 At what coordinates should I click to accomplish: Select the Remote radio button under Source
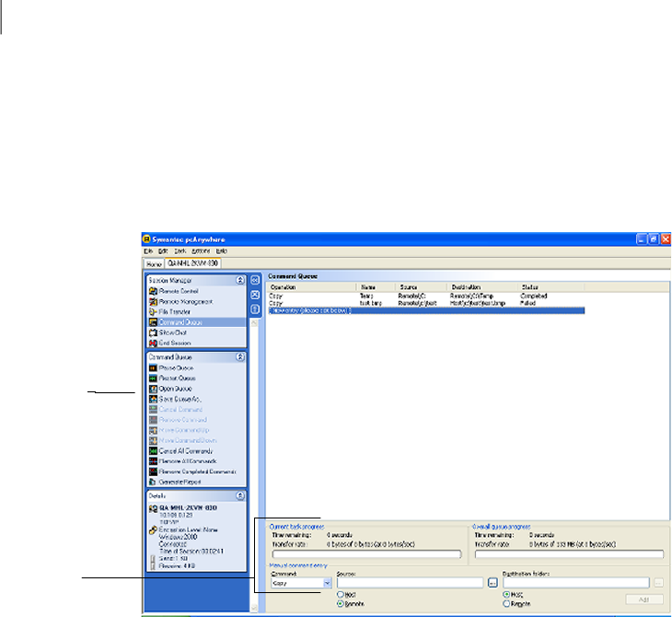point(341,604)
